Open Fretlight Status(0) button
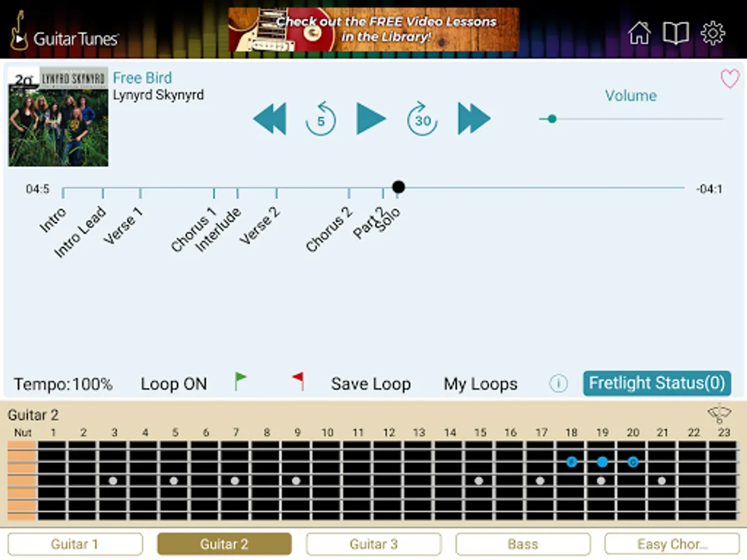Screen dimensions: 747x560 [657, 383]
